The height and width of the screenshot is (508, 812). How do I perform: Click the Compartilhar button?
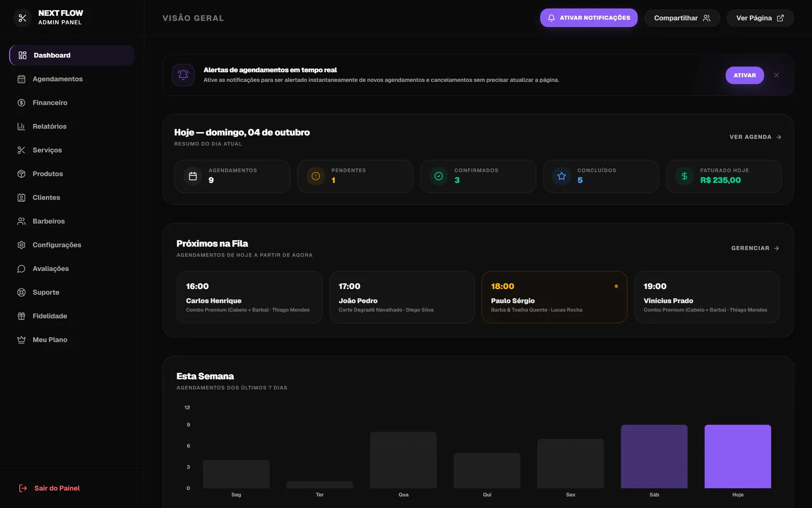click(682, 18)
